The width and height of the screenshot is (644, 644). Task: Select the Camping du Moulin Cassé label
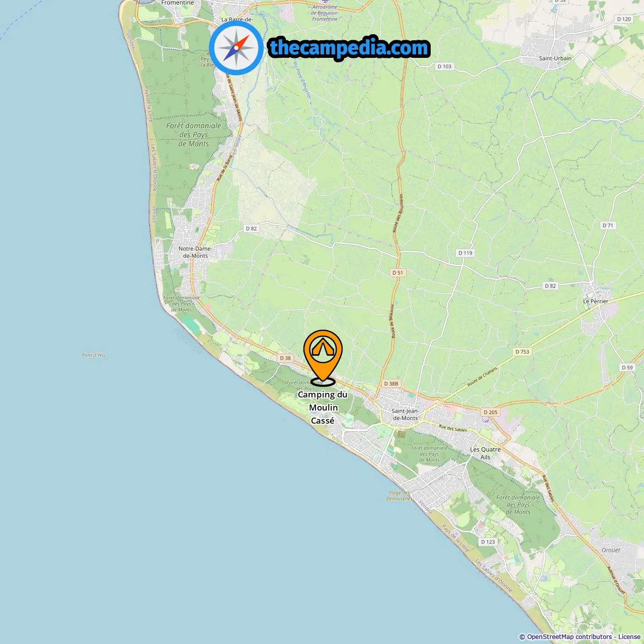(323, 408)
